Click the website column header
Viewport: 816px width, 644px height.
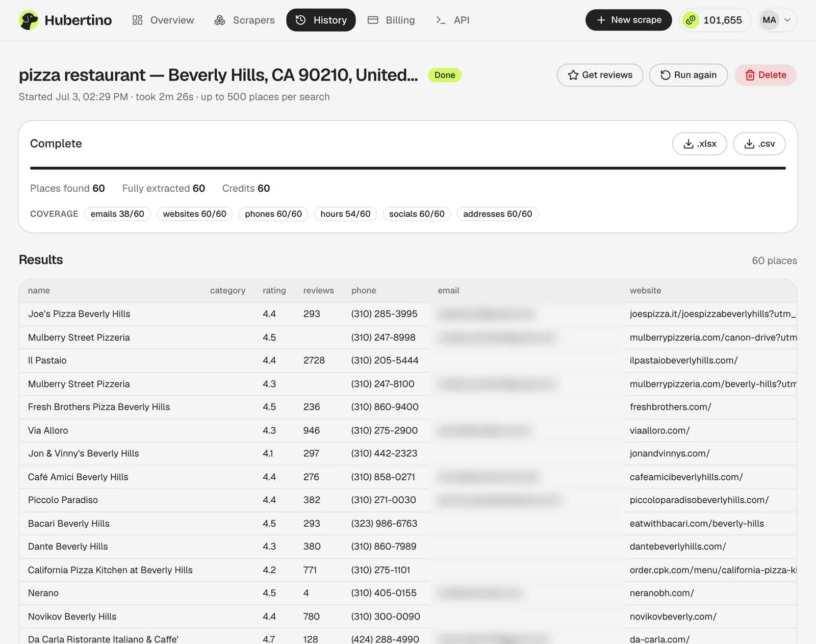pyautogui.click(x=645, y=291)
